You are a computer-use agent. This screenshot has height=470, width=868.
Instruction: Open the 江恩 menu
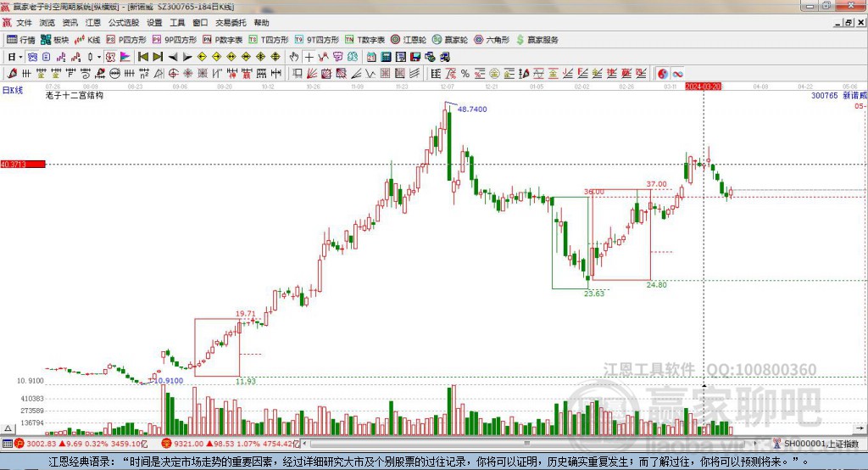click(x=93, y=23)
